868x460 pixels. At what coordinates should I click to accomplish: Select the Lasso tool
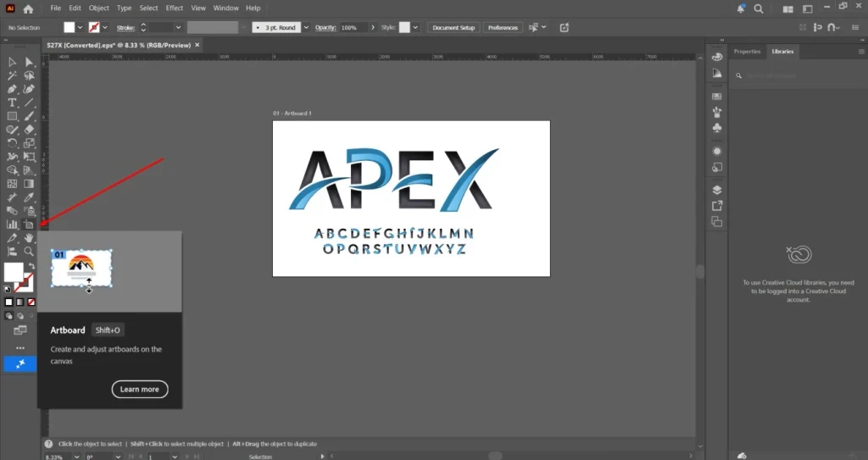pos(29,76)
